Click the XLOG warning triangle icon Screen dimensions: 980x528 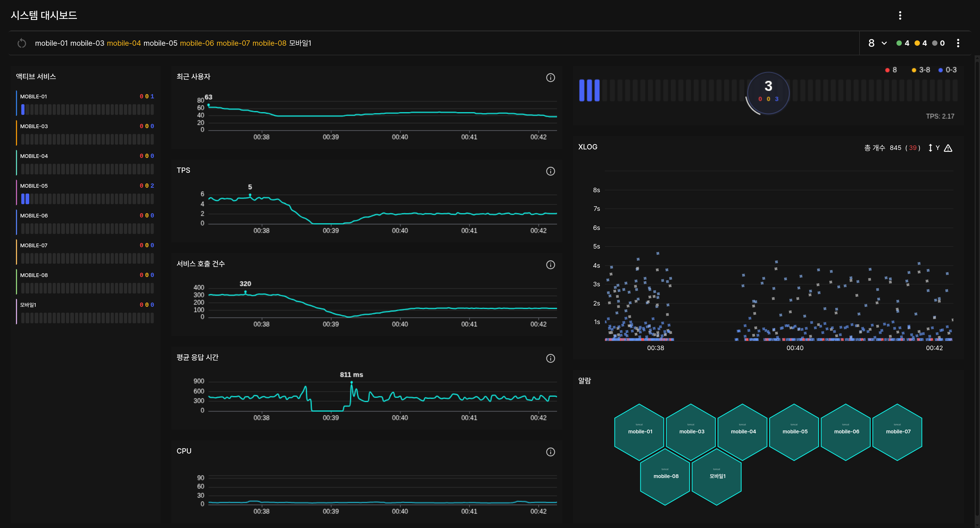click(x=948, y=148)
